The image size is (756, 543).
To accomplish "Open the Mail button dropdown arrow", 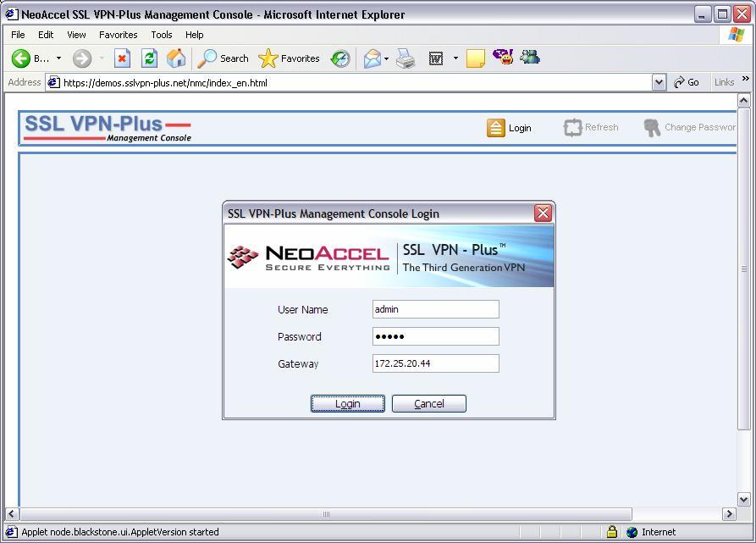I will pyautogui.click(x=386, y=58).
